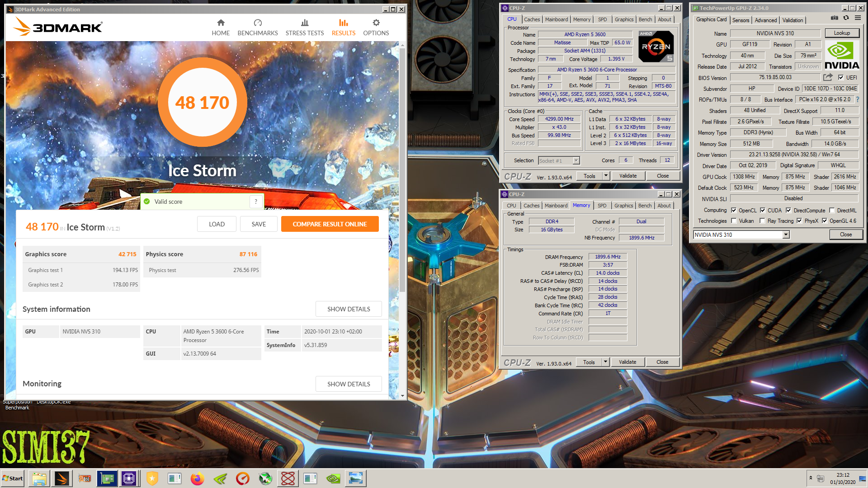
Task: Open the GPU-Z hamburger menu
Action: pos(858,18)
